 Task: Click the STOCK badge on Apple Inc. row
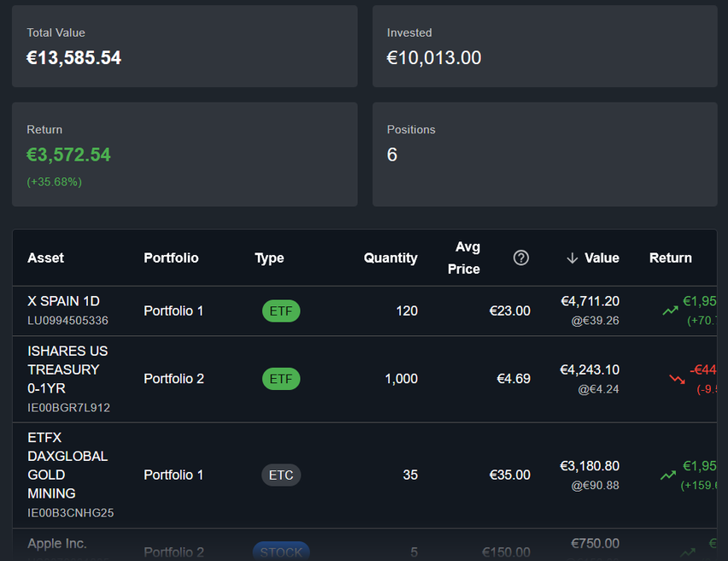click(x=281, y=552)
